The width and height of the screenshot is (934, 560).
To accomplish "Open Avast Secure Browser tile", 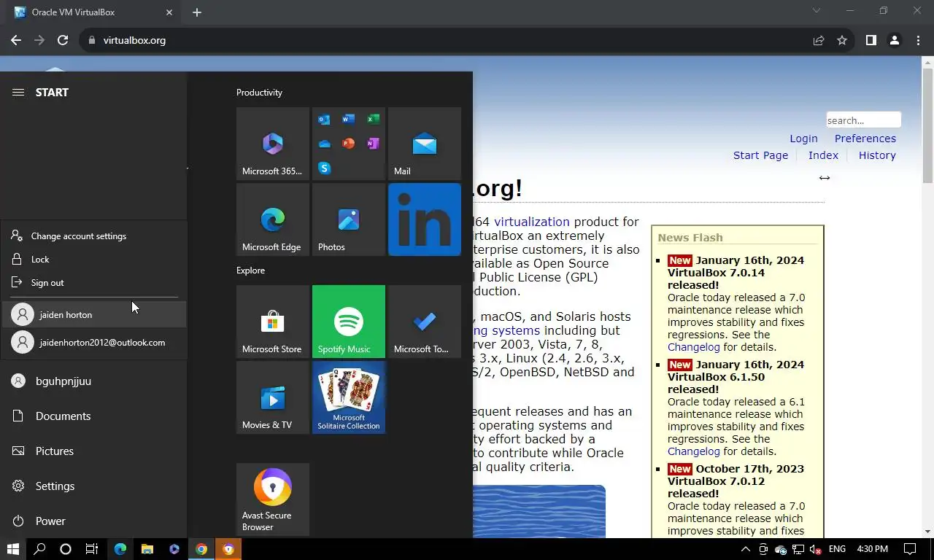I will (273, 499).
